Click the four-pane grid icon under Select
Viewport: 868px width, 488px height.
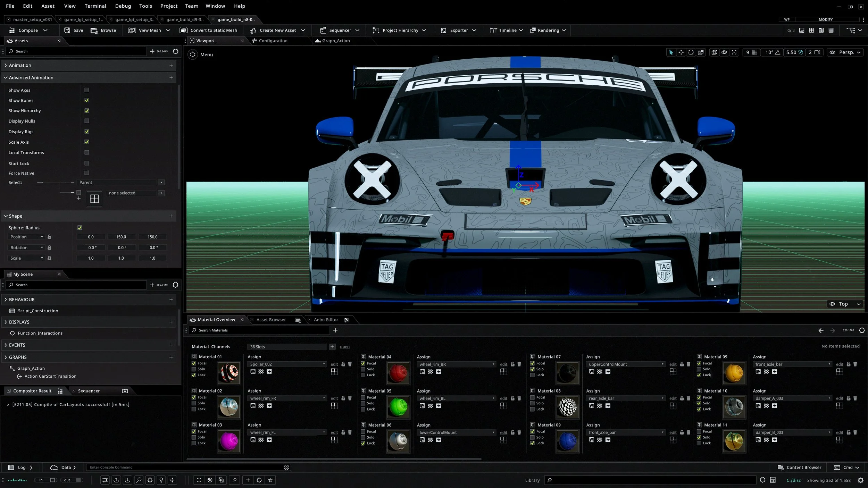[x=94, y=199]
